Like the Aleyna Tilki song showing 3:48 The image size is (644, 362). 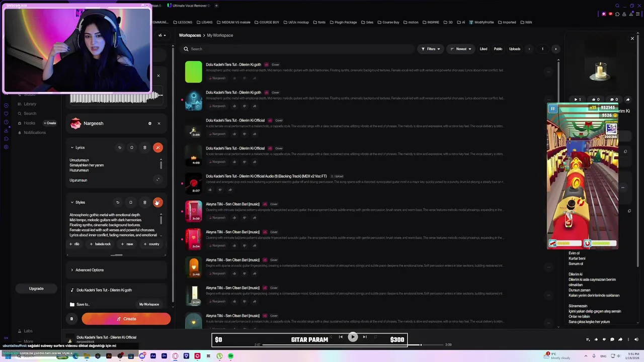click(234, 274)
